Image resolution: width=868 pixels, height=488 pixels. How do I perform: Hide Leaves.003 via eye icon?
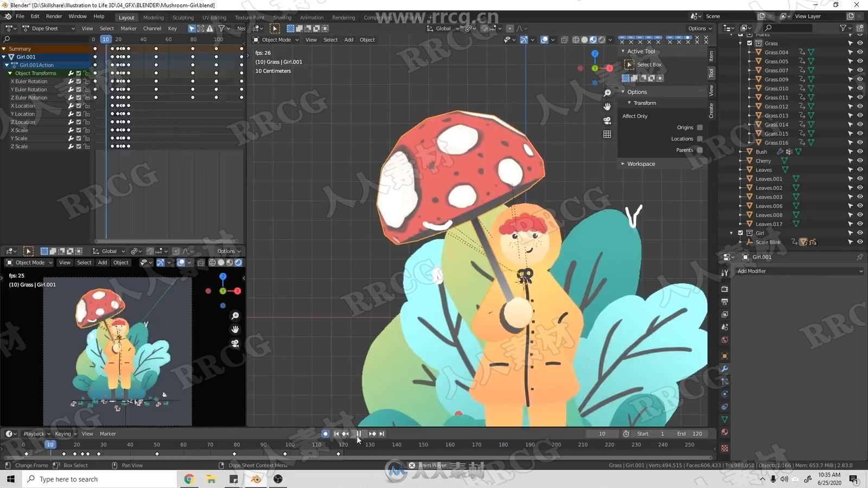pos(860,197)
